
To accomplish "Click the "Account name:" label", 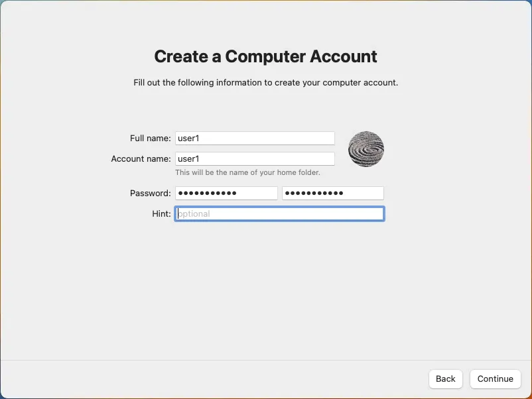I will pos(141,158).
